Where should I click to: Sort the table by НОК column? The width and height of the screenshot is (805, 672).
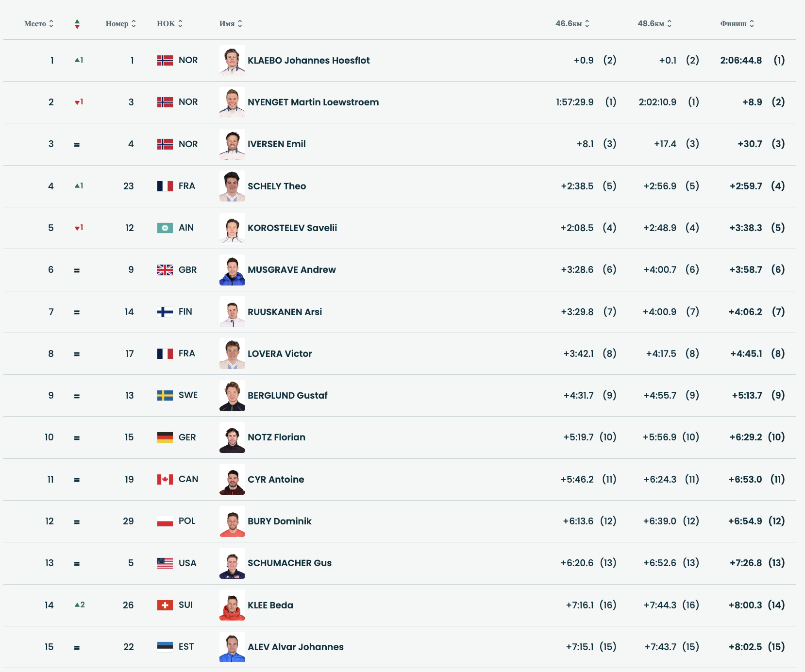169,24
